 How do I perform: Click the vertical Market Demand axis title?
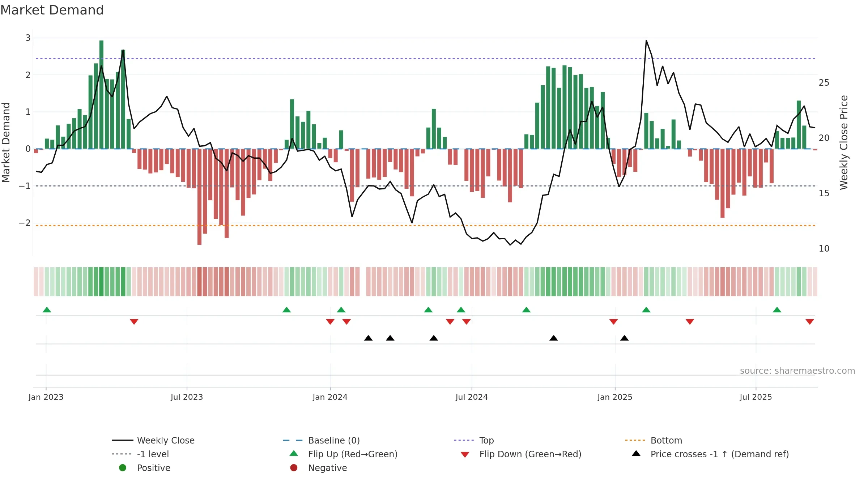pos(6,142)
